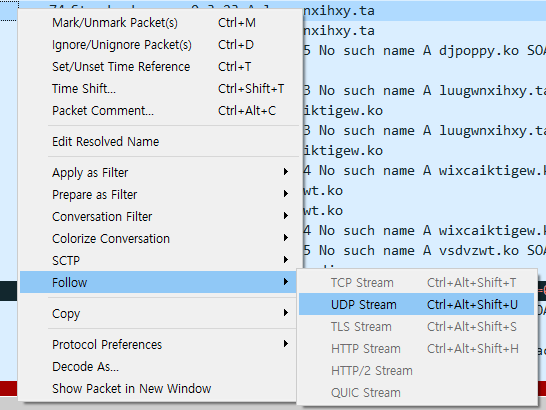Screen dimensions: 546x410
Task: Select Mark/Unmark Packet(s) menu entry
Action: pyautogui.click(x=158, y=23)
